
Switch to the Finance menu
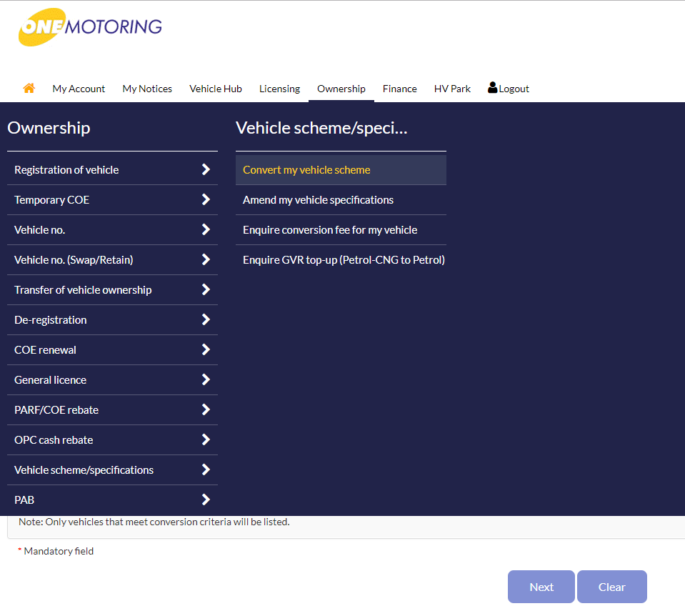coord(399,89)
